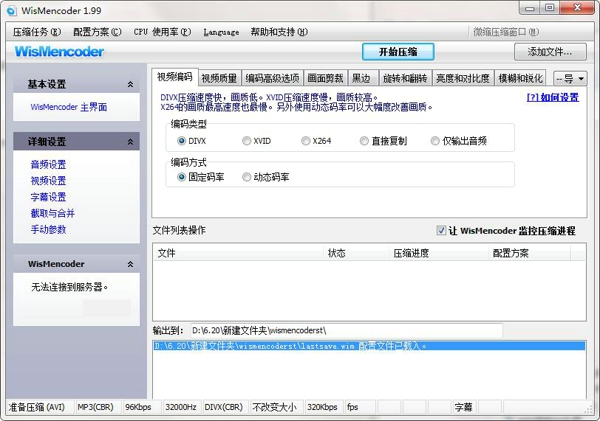600x421 pixels.
Task: Choose X264 as encoding type
Action: click(306, 141)
